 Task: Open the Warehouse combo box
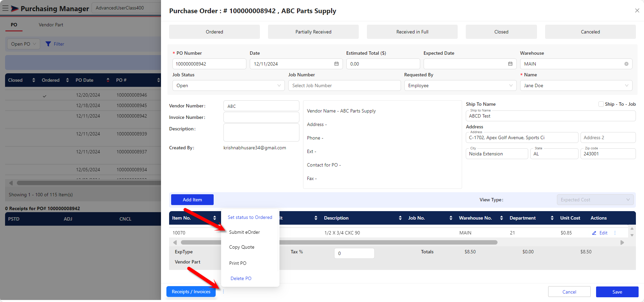coord(576,64)
